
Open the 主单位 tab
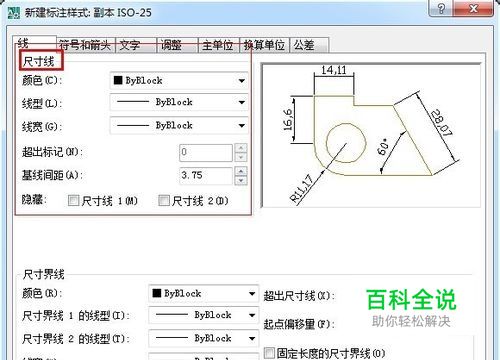[x=219, y=45]
